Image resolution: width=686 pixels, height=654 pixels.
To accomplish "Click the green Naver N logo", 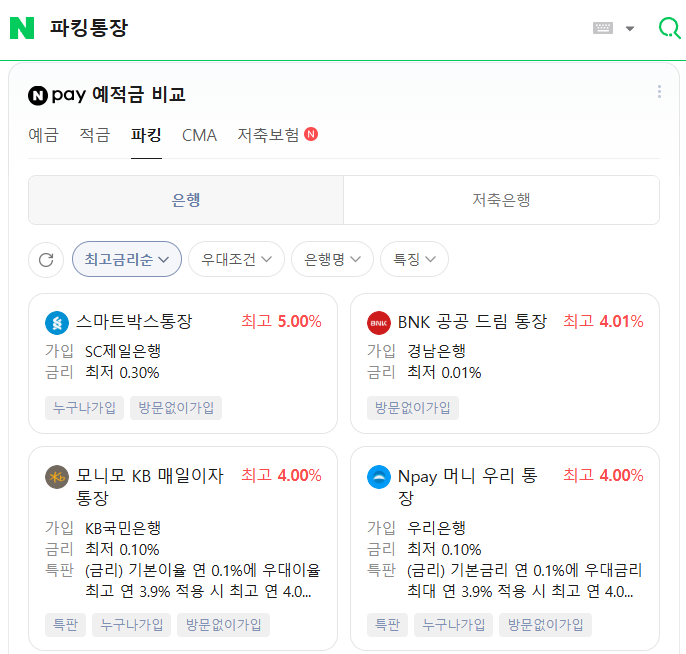I will click(x=22, y=28).
